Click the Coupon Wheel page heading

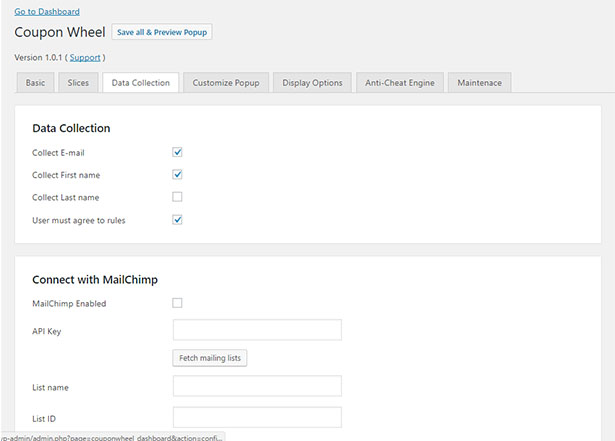pos(60,32)
